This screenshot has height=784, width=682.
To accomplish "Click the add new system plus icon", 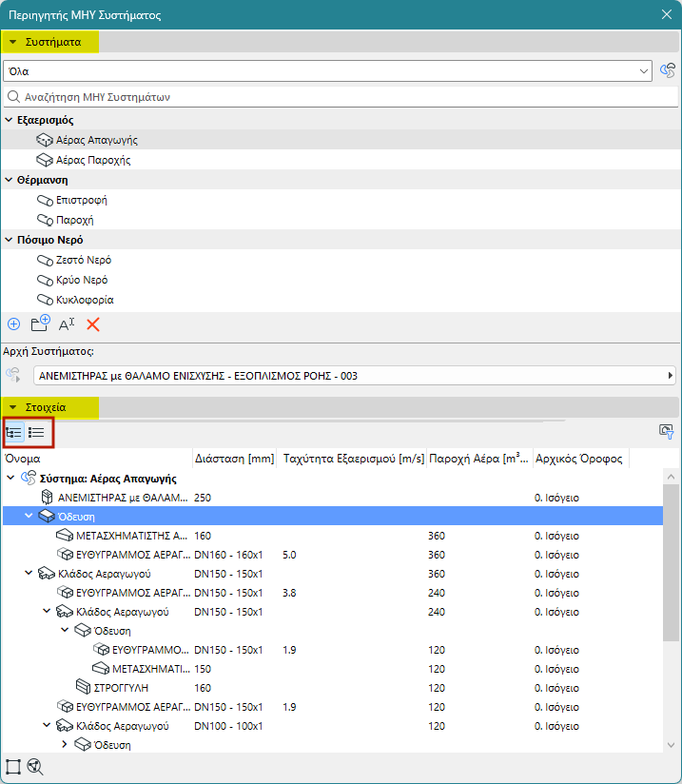I will (x=13, y=324).
